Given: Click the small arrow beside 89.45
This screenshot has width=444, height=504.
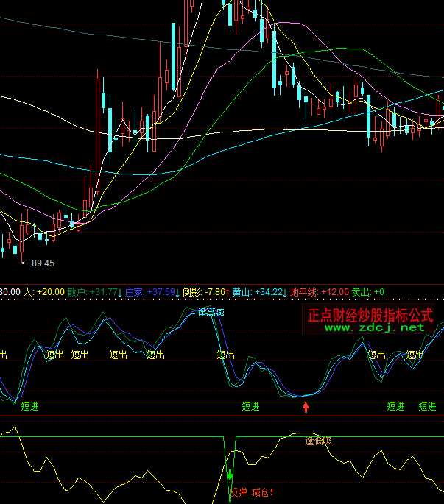Looking at the screenshot, I should pos(24,263).
